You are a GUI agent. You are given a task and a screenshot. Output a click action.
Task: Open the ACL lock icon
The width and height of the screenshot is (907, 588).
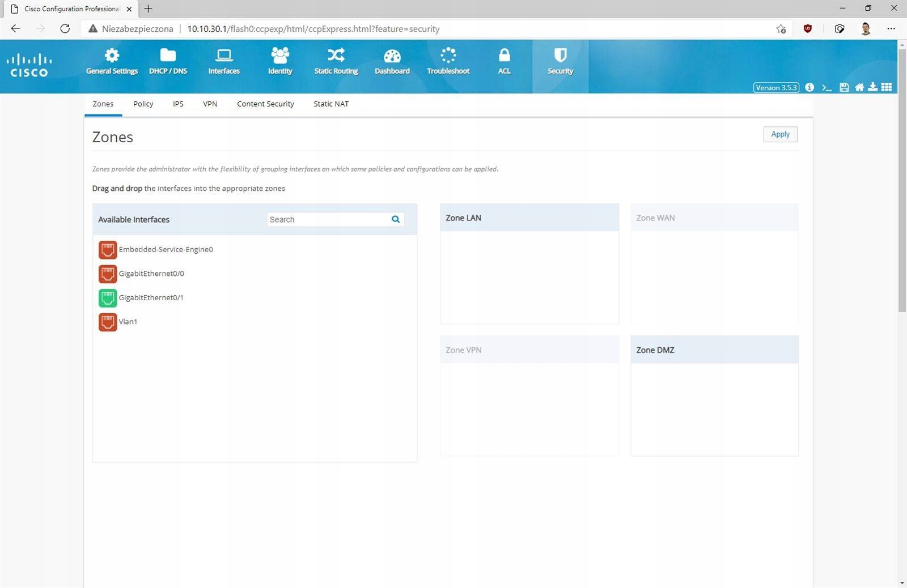504,56
